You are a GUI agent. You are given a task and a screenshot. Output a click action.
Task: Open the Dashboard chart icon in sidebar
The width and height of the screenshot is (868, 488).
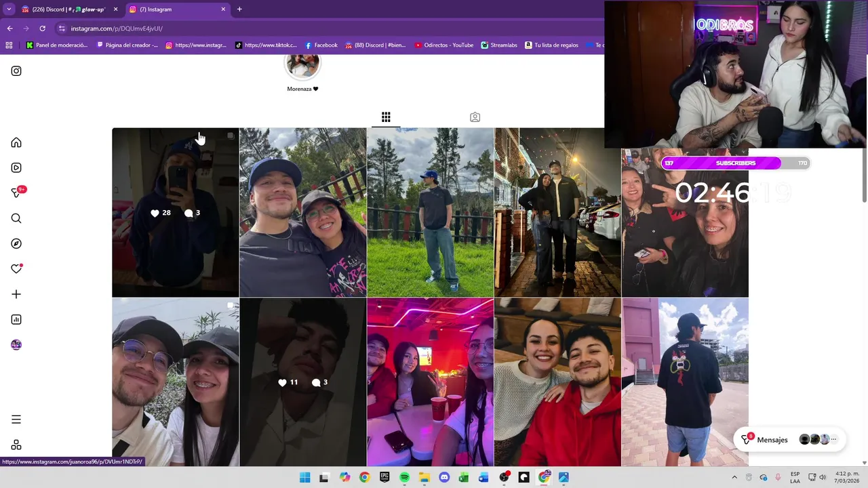[16, 319]
